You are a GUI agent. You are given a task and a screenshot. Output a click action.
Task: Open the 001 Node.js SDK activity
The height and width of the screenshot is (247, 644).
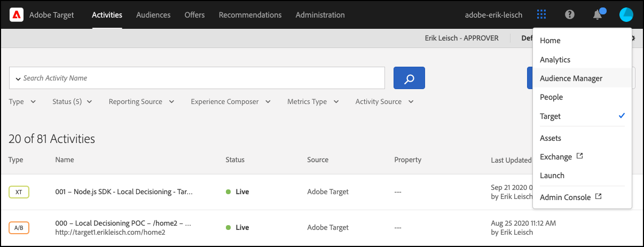[124, 192]
